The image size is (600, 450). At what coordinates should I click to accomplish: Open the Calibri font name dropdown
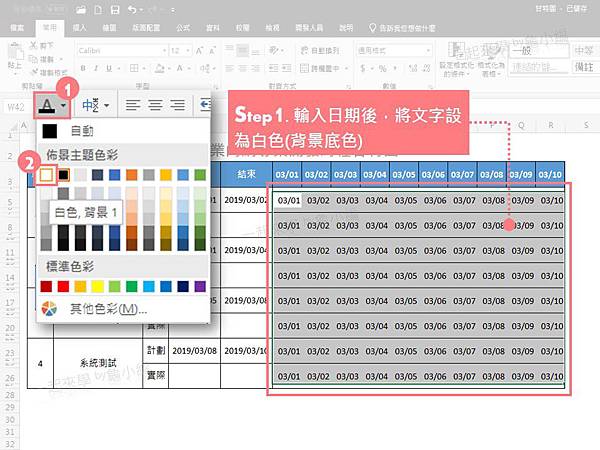click(164, 51)
